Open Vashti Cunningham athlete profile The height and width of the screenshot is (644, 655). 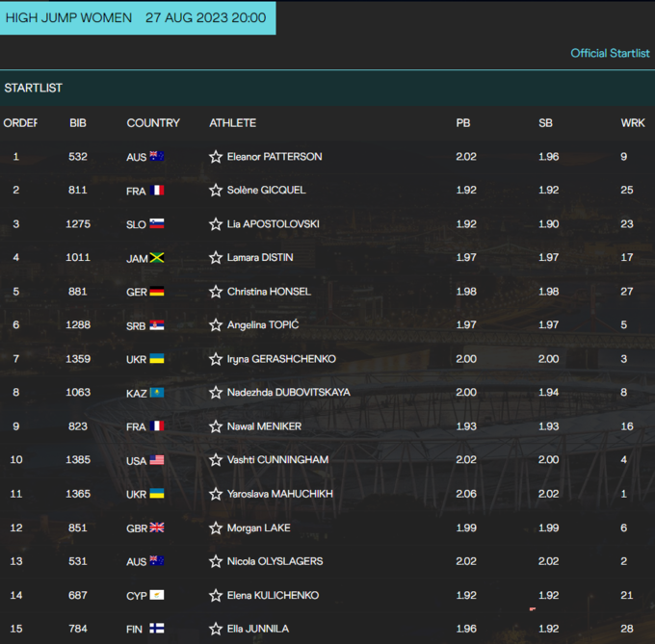pyautogui.click(x=277, y=460)
